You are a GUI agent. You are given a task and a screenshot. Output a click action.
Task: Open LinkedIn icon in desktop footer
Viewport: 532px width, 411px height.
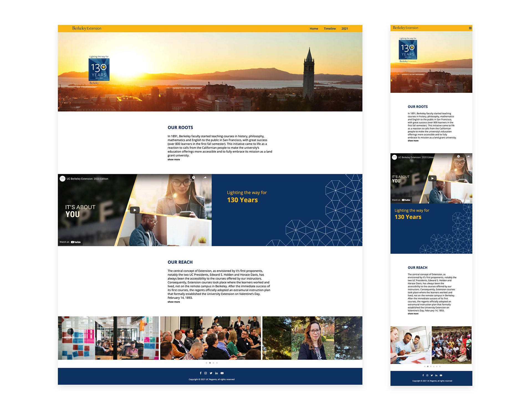point(216,373)
